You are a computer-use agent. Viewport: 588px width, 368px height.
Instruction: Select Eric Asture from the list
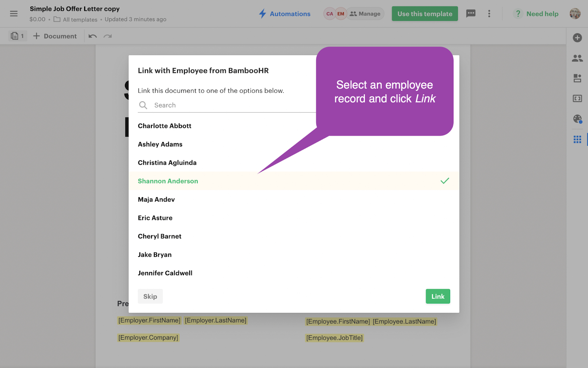pyautogui.click(x=294, y=218)
